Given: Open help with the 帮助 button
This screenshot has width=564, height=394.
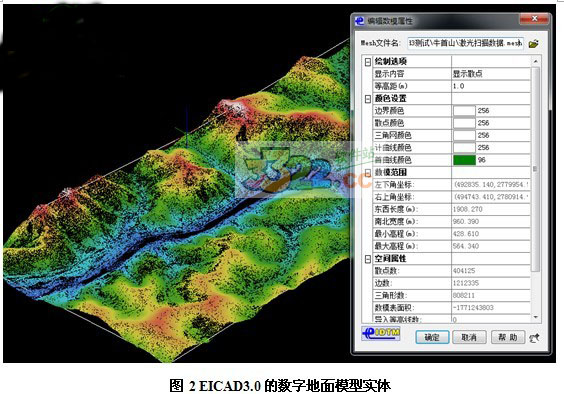Looking at the screenshot, I should click(508, 337).
